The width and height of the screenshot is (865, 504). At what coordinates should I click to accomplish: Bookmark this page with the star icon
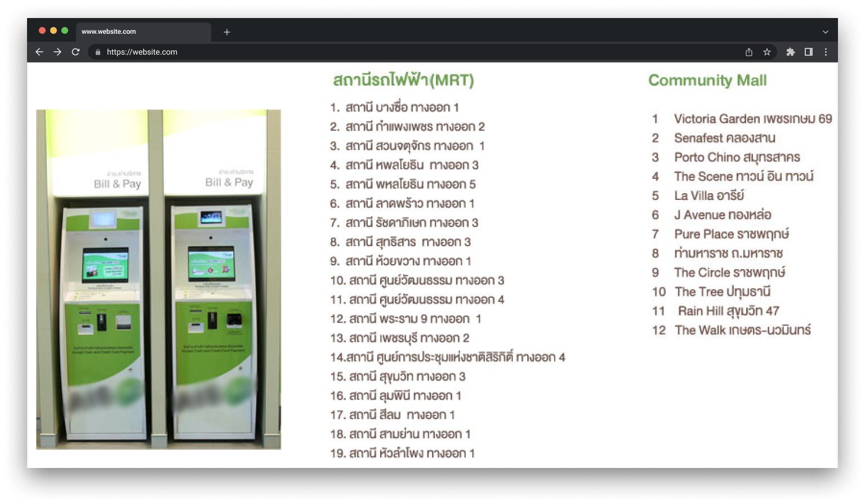(x=767, y=52)
